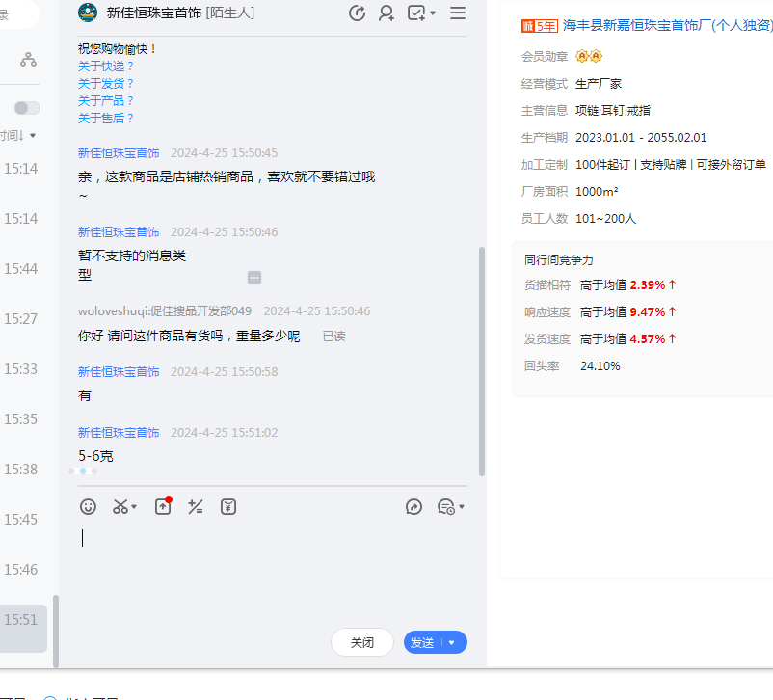
Task: Click the forward/share message icon
Action: pos(413,506)
